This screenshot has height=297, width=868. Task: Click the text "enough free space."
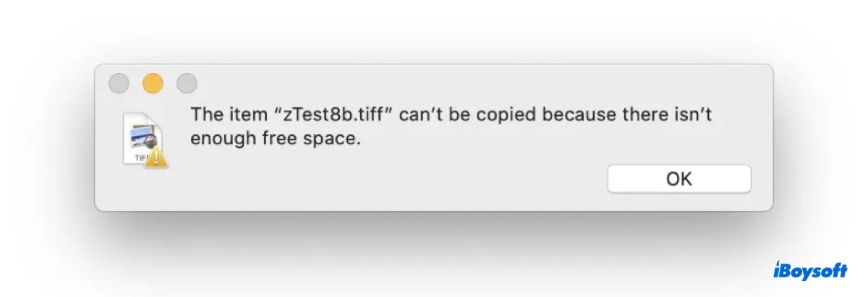coord(275,139)
